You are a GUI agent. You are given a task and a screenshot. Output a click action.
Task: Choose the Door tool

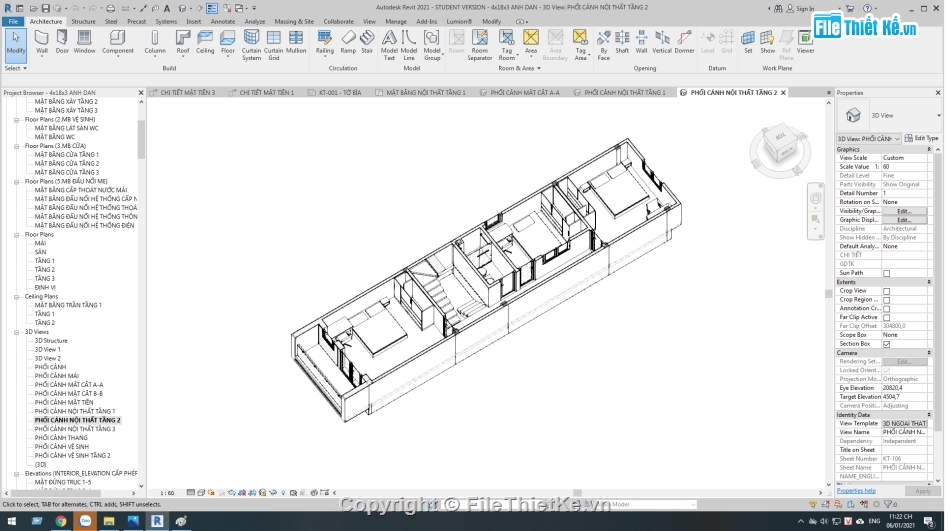click(x=62, y=42)
